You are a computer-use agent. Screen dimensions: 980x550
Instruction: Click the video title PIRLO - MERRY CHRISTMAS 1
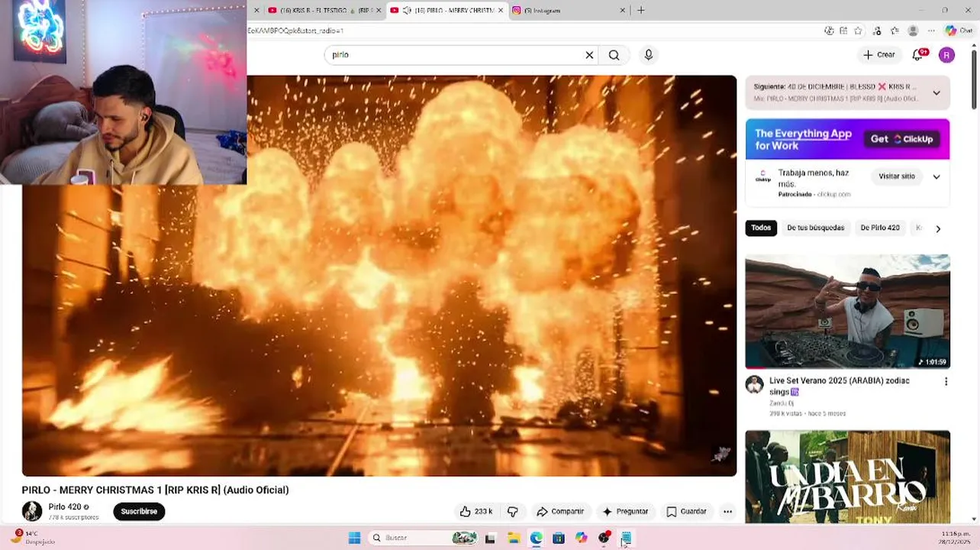(155, 490)
